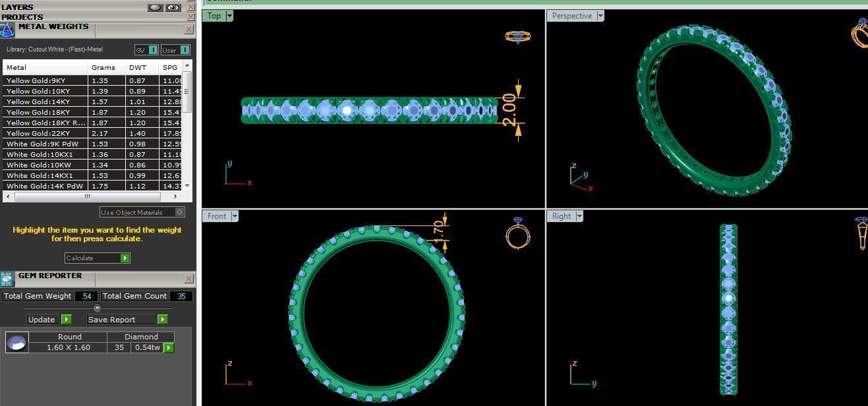Close the Projects panel
Viewport: 868px width, 406px height.
[x=190, y=17]
